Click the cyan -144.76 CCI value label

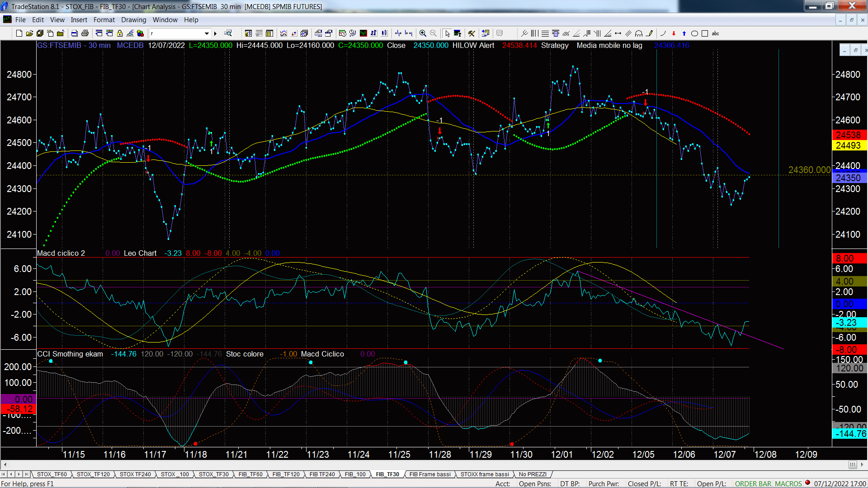[x=849, y=434]
